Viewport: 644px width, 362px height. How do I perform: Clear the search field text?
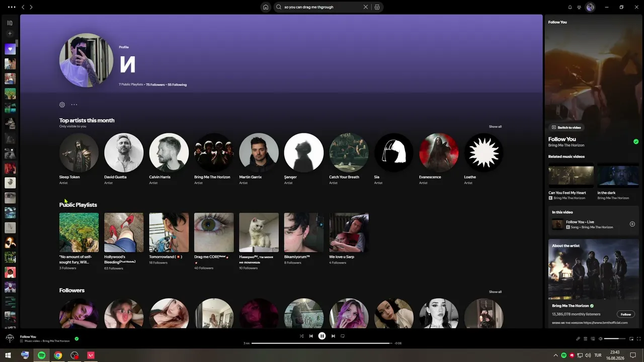tap(366, 7)
